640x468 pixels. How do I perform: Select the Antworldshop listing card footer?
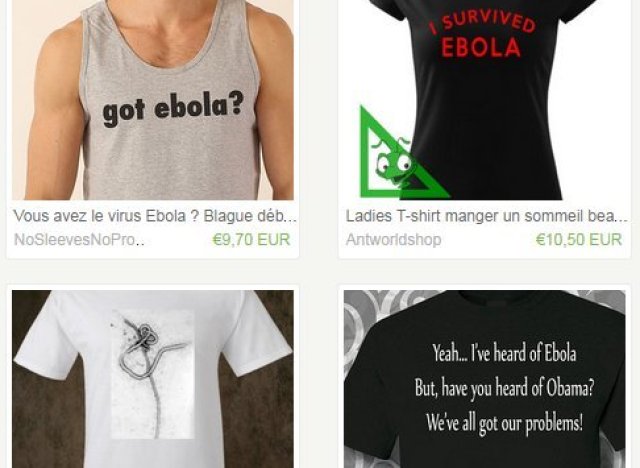(484, 229)
